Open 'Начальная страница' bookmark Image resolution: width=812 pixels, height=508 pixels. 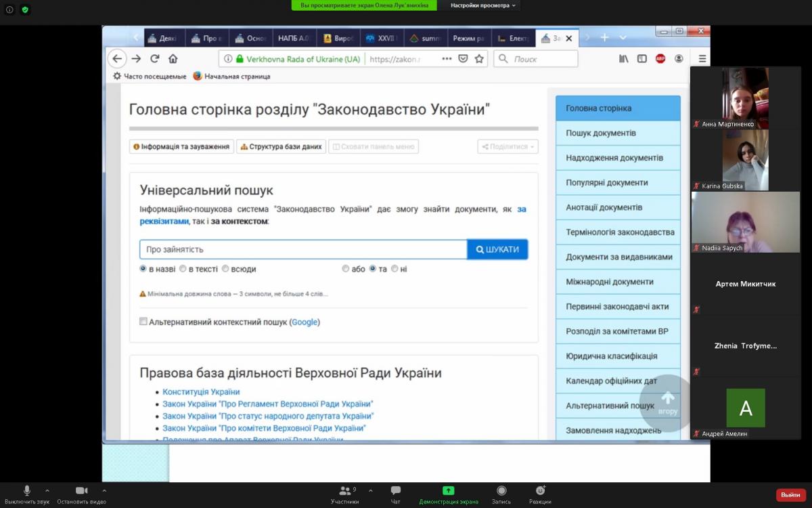click(x=231, y=77)
